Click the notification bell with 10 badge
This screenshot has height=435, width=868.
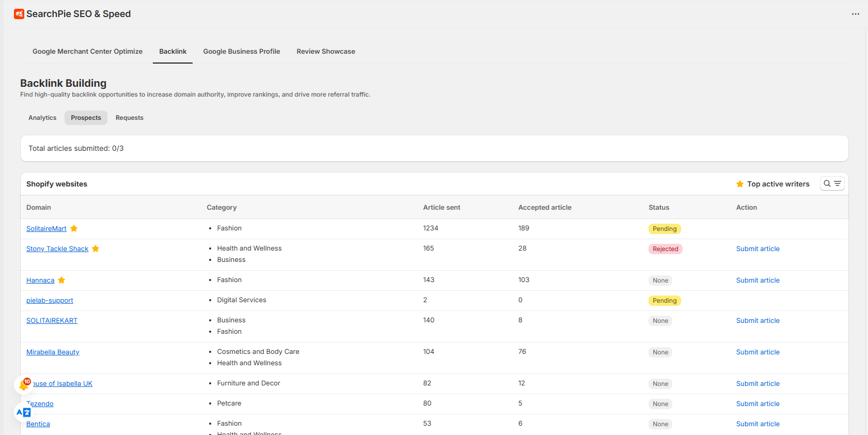24,384
